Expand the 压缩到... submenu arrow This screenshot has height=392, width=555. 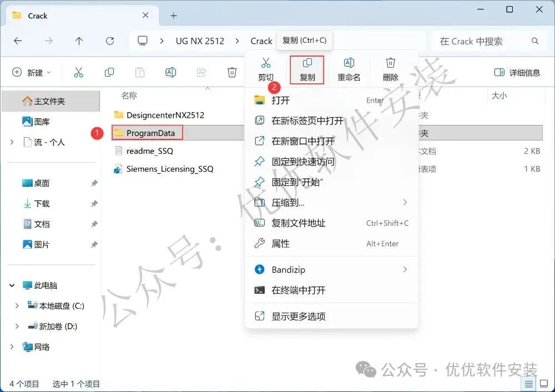coord(405,202)
